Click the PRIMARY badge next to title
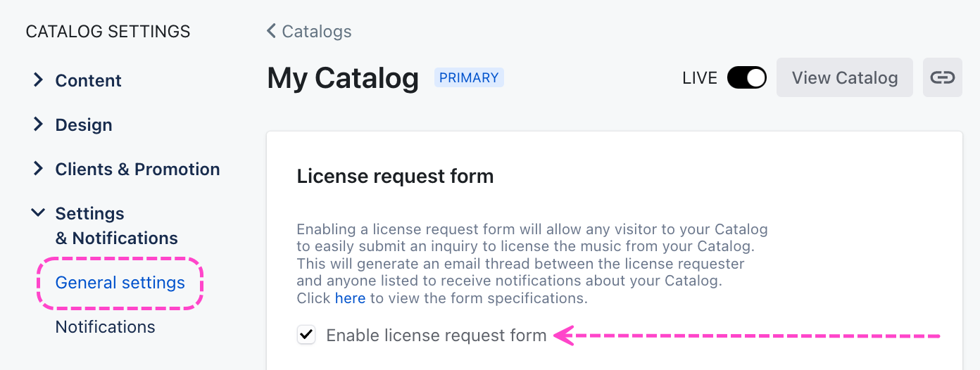Screen dimensions: 980x370 469,78
